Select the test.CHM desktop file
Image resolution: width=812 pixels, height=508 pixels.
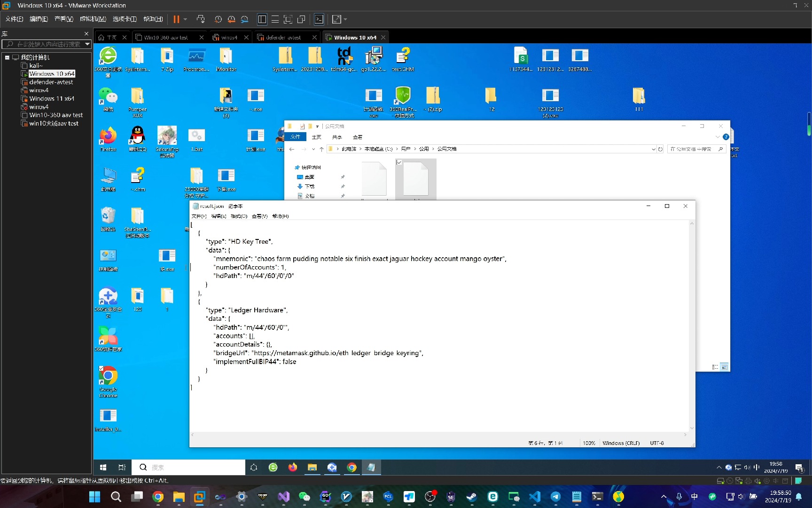click(403, 59)
